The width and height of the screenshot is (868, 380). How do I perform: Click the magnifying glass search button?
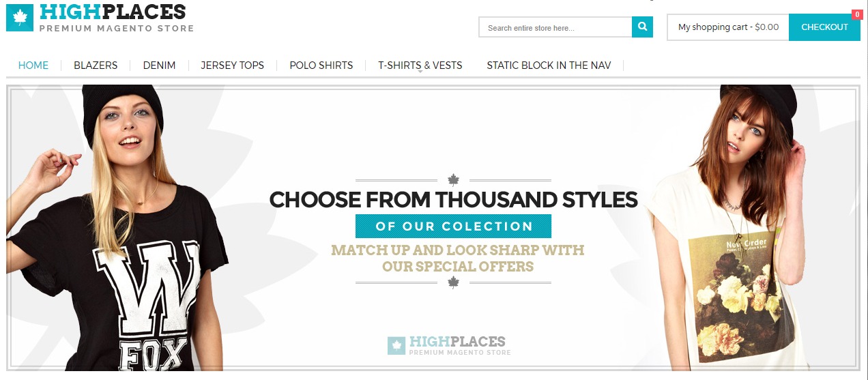(643, 27)
